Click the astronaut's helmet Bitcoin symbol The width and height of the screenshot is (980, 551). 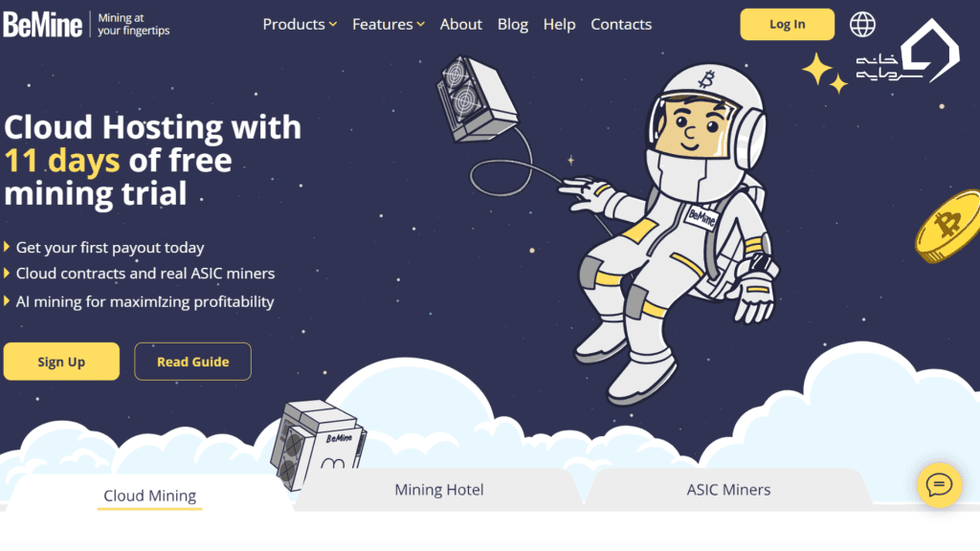coord(707,79)
